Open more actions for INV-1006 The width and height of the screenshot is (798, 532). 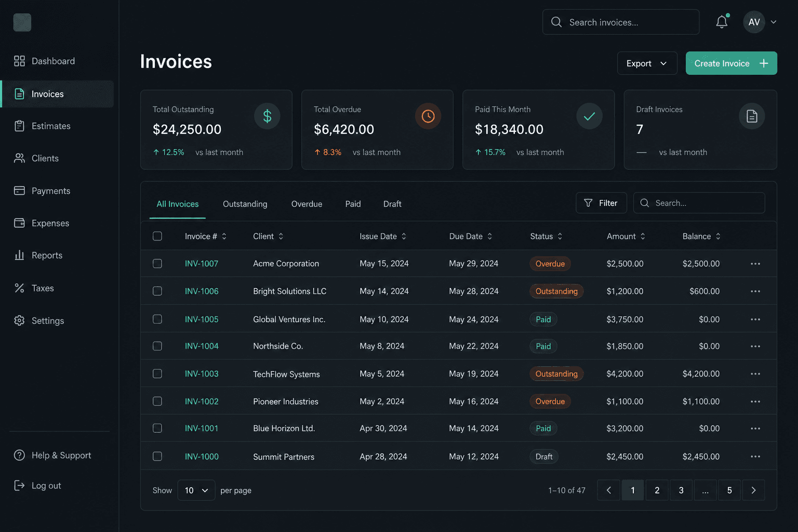tap(755, 291)
